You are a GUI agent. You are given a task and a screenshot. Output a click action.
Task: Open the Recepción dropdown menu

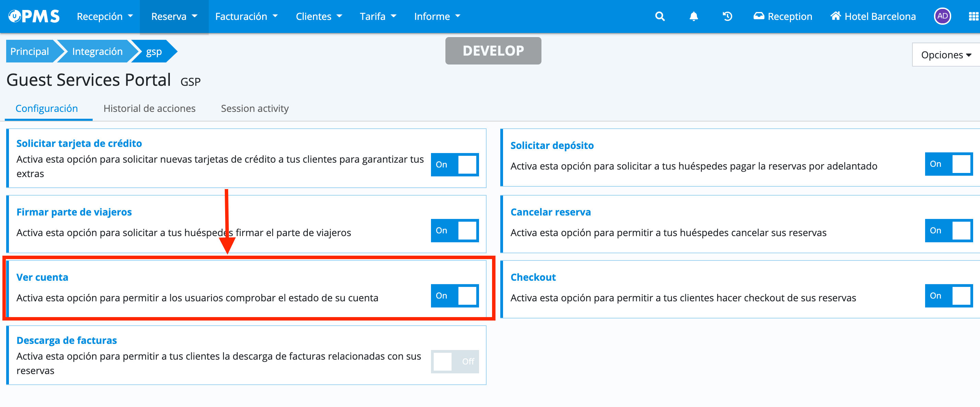click(x=105, y=16)
